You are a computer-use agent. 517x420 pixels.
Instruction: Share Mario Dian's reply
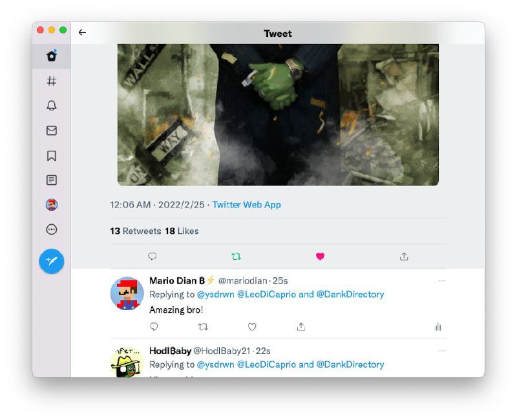[301, 327]
